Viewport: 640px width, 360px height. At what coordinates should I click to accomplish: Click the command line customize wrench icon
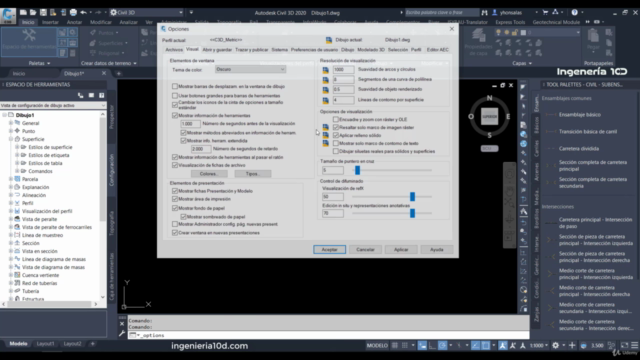(122, 333)
